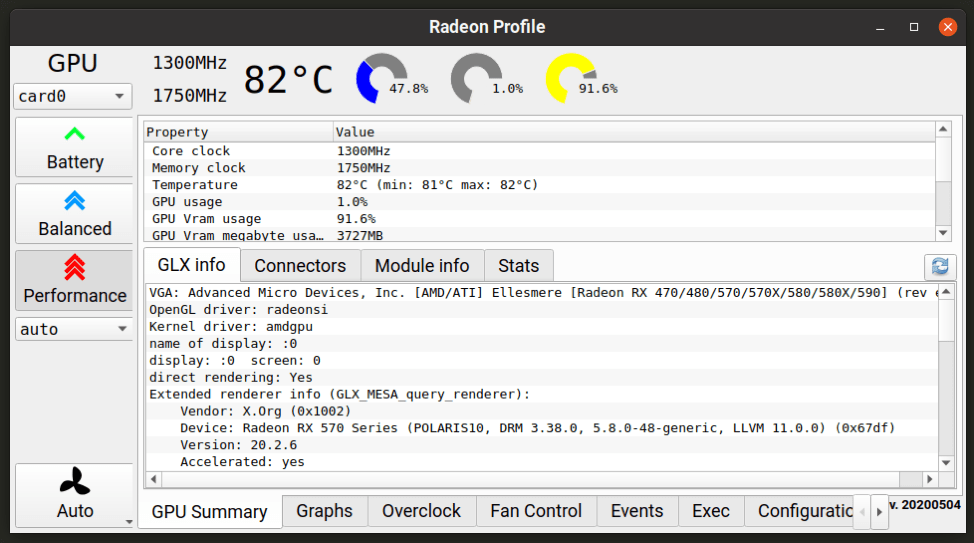
Task: Close the Radeon Profile window
Action: [x=947, y=27]
